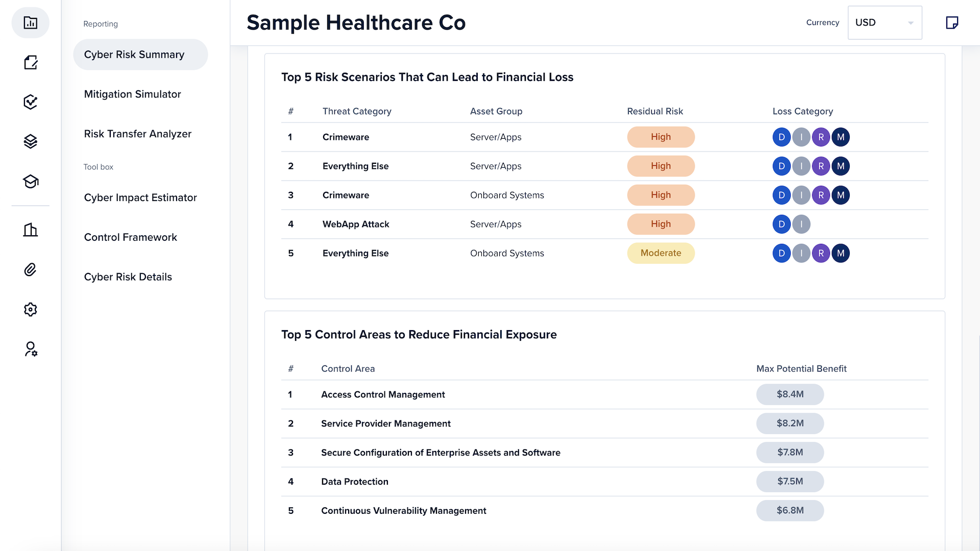Click the user settings sidebar icon
Viewport: 980px width, 551px height.
click(31, 349)
